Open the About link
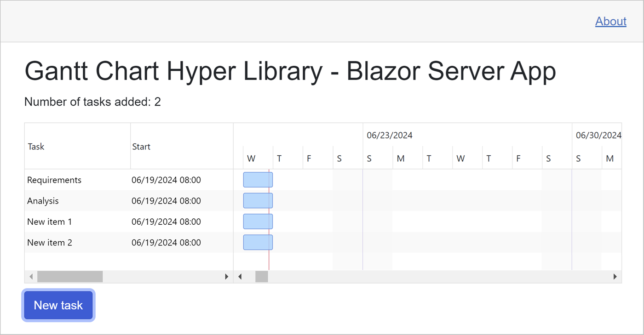This screenshot has height=335, width=644. coord(610,21)
